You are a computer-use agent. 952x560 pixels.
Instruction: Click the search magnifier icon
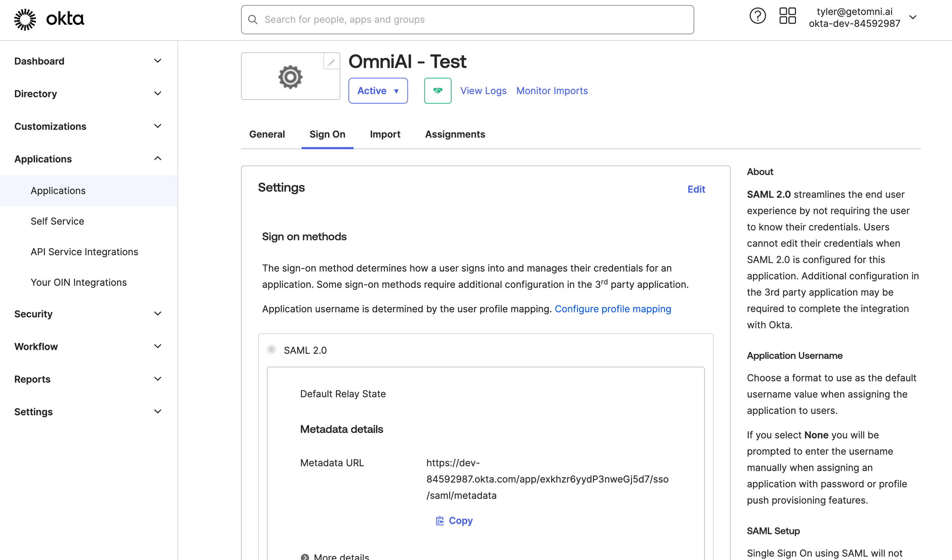tap(253, 19)
